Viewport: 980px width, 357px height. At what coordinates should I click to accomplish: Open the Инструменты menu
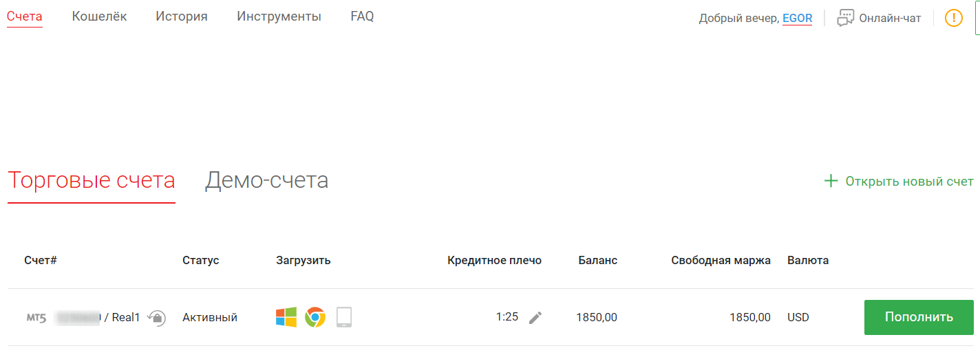pos(279,17)
